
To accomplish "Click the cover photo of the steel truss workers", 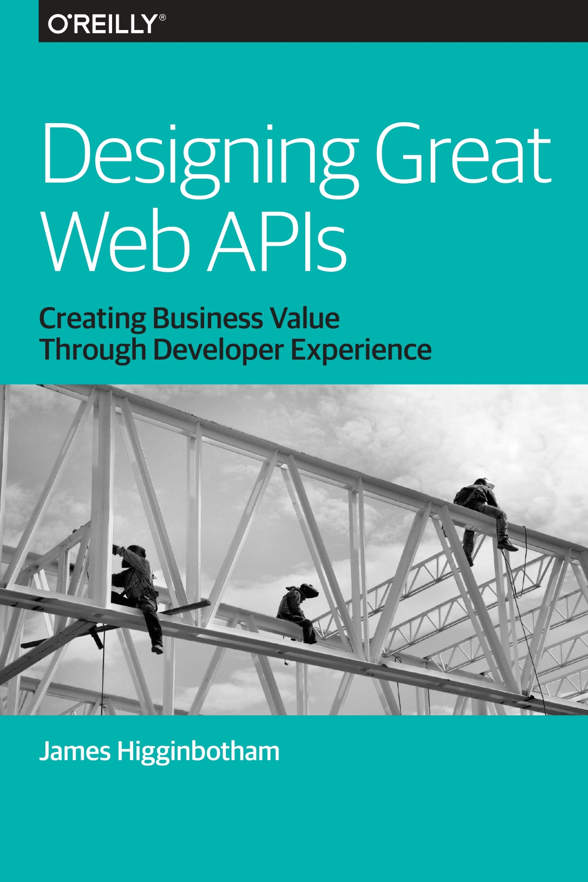I will coord(294,549).
